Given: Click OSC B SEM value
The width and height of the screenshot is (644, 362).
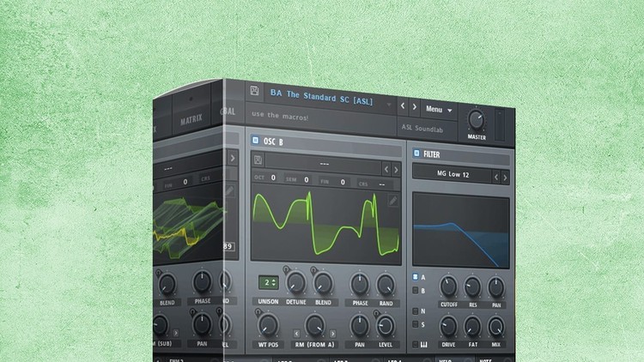Looking at the screenshot, I should coord(306,180).
